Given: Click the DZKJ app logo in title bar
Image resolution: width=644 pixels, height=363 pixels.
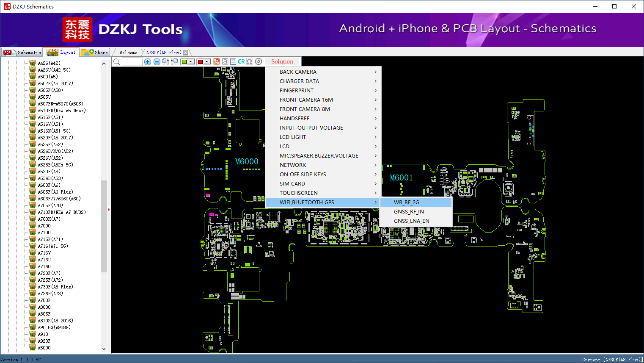Looking at the screenshot, I should pyautogui.click(x=7, y=6).
